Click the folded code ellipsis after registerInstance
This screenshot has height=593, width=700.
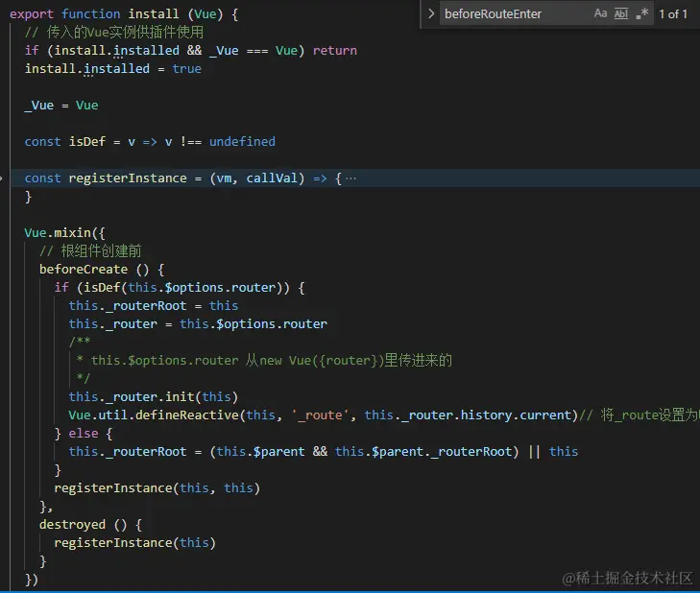pyautogui.click(x=350, y=178)
